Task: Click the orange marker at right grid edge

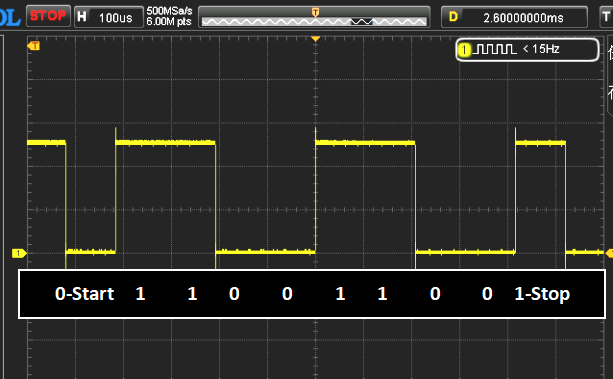Action: click(609, 253)
